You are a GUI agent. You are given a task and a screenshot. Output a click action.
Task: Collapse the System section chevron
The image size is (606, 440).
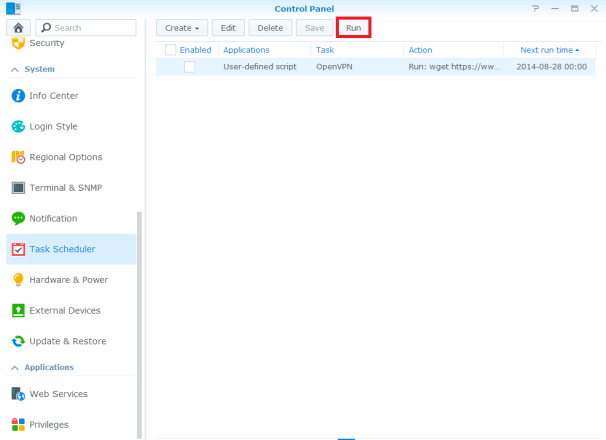[x=15, y=70]
